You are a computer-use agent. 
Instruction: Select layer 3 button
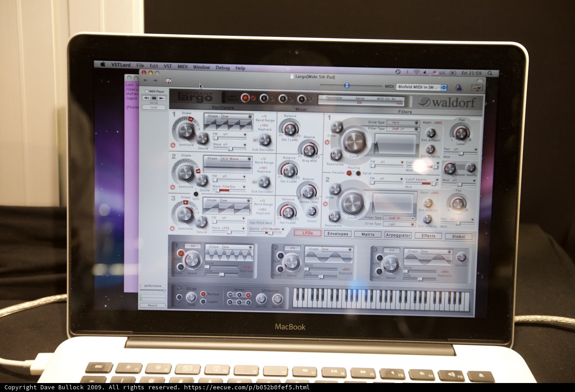click(283, 98)
